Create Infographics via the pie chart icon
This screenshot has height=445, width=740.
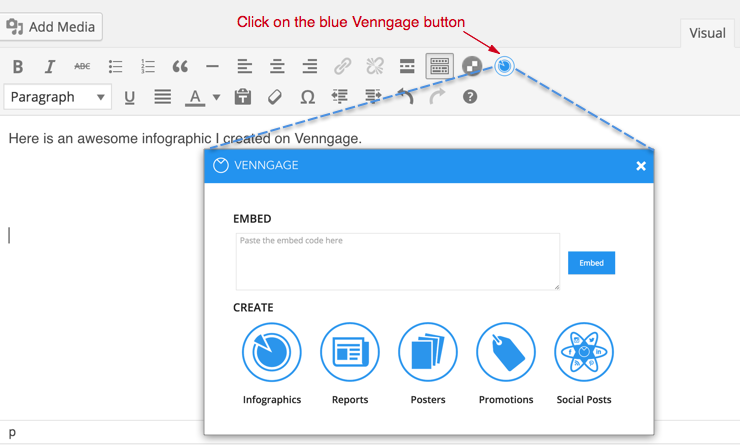pos(272,352)
